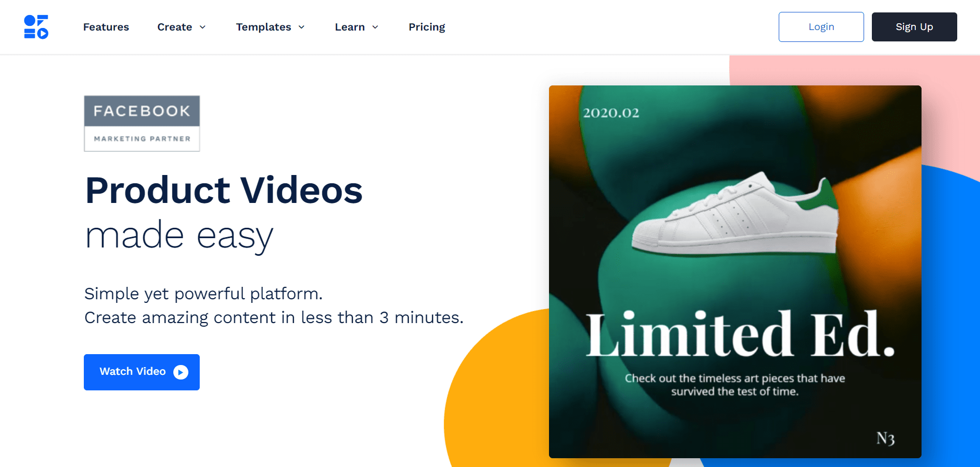Click 'Simple yet powerful platform.' text
Screen dimensions: 980x467
(203, 294)
